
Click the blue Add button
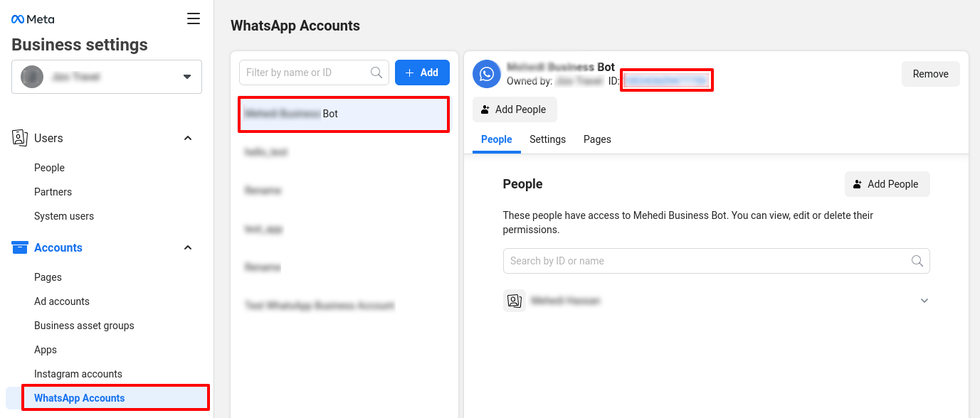(422, 73)
